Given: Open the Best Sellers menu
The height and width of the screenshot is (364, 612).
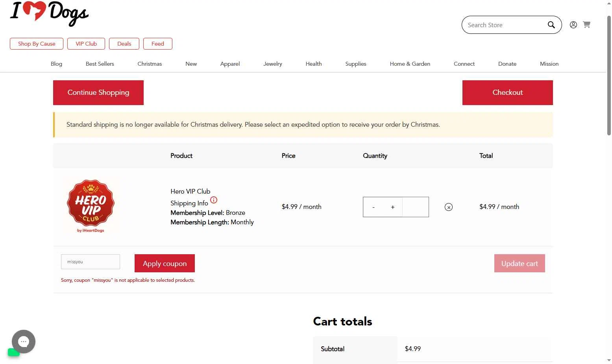Looking at the screenshot, I should 100,64.
